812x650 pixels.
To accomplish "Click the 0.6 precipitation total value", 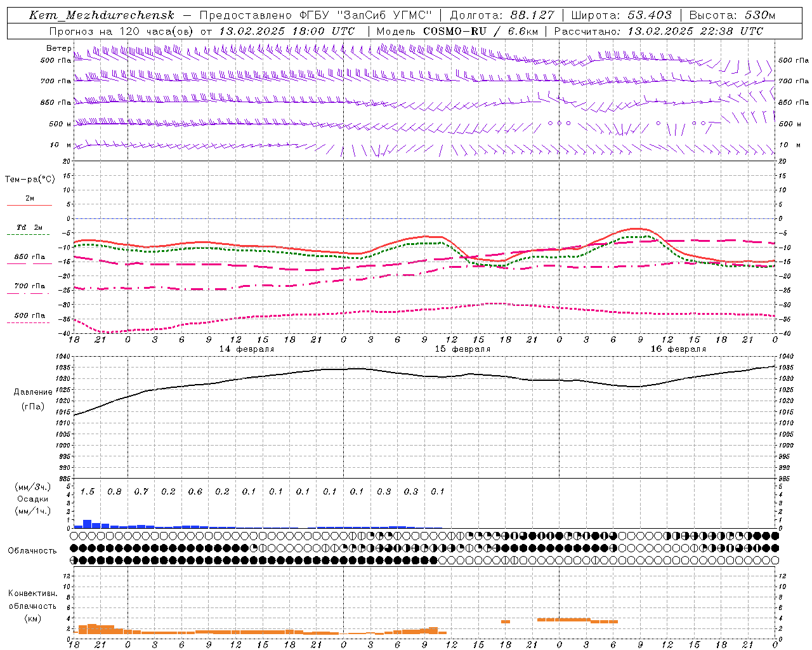I will pyautogui.click(x=195, y=491).
